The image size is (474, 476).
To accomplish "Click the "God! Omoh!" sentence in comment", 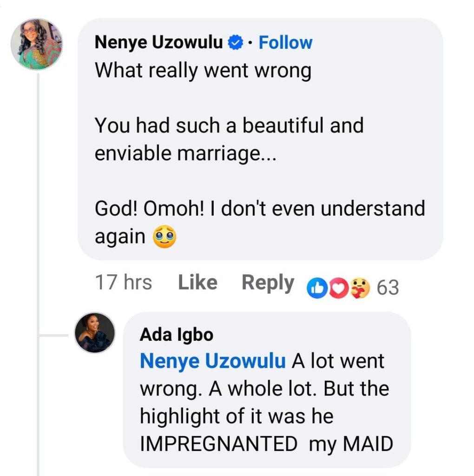I will tap(259, 209).
